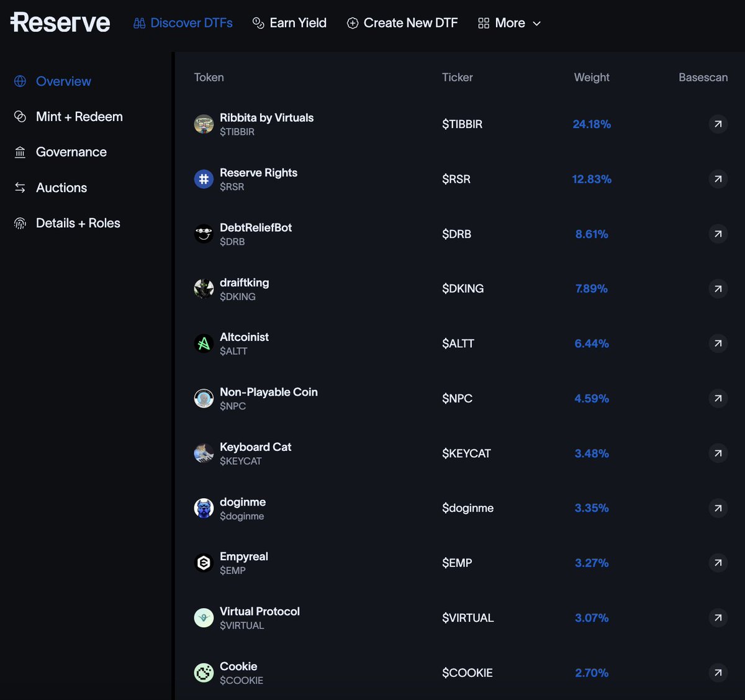This screenshot has width=745, height=700.
Task: Click the $DKING ticker cell
Action: pyautogui.click(x=463, y=289)
